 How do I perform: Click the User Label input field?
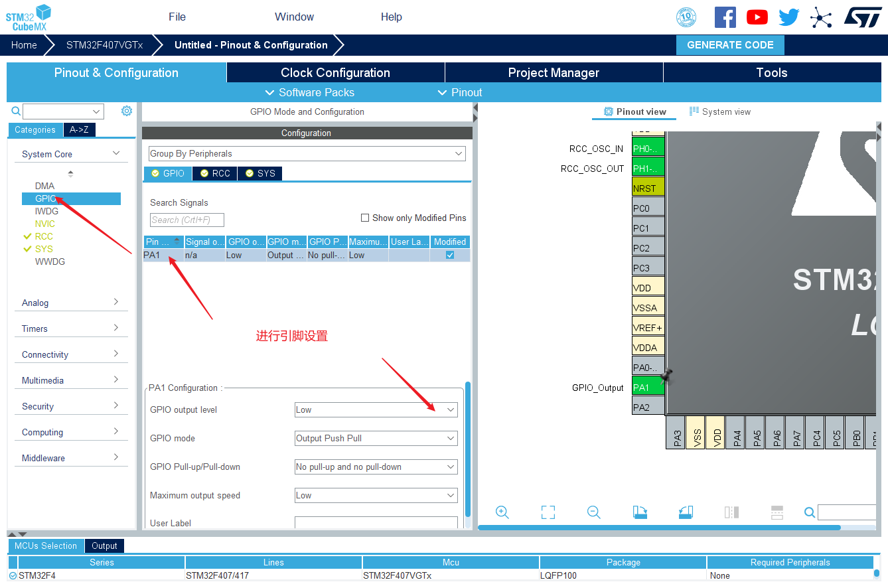click(x=376, y=522)
